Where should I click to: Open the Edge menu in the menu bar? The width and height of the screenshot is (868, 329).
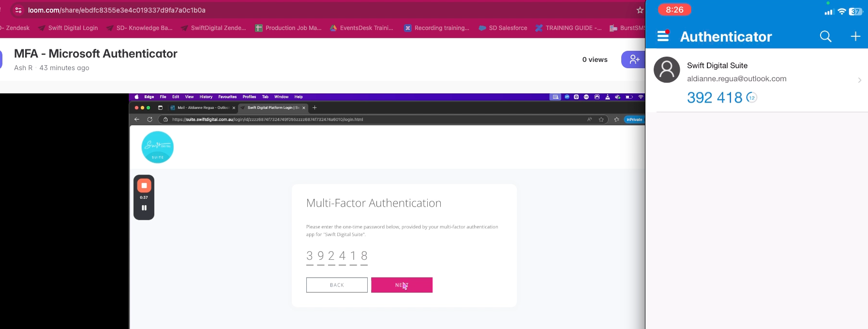click(149, 97)
